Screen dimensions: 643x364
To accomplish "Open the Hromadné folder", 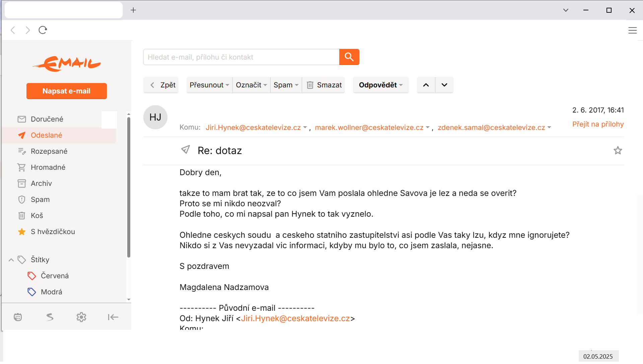I will point(59,167).
